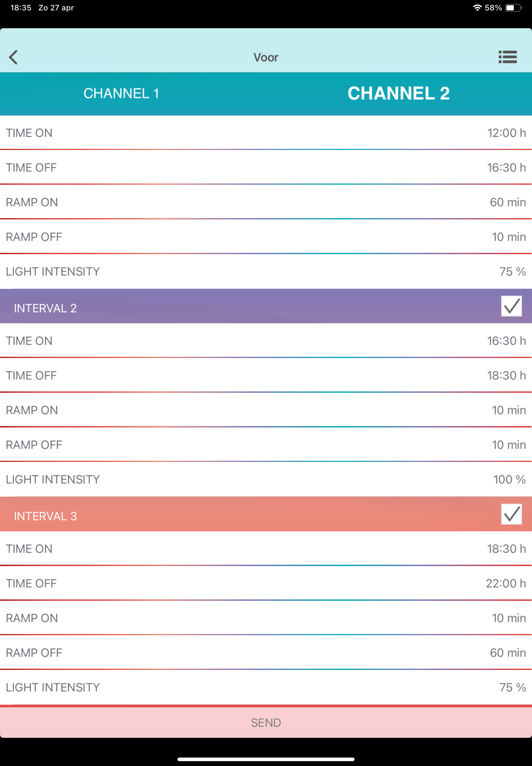Tap the Interval 3 header bar

click(x=233, y=516)
